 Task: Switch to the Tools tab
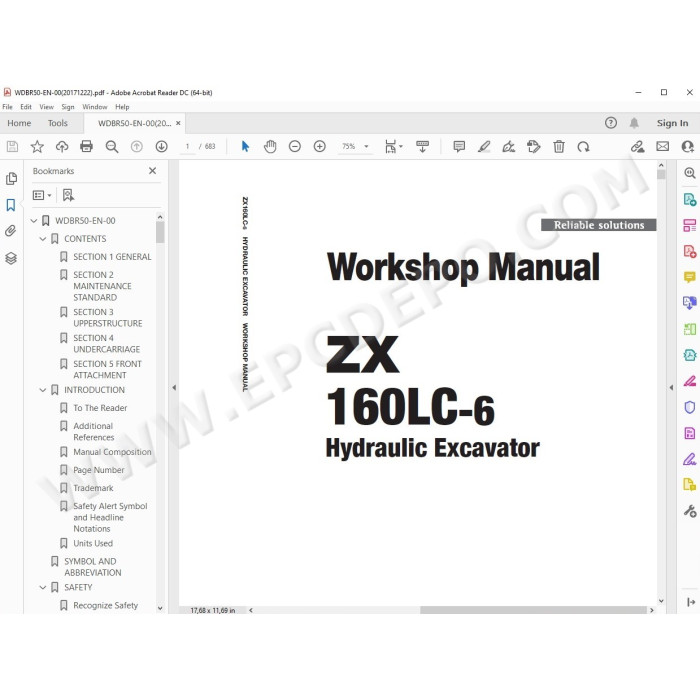pos(58,123)
